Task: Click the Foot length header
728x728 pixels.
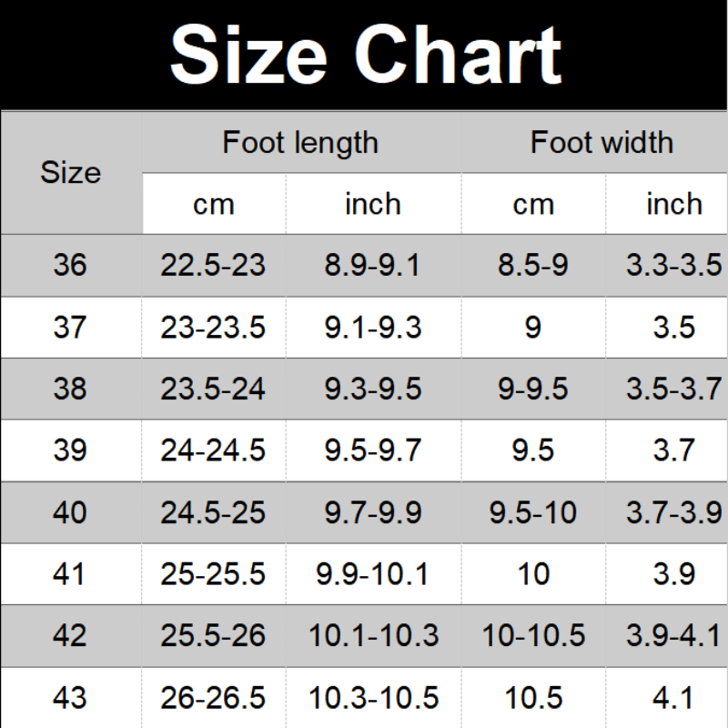Action: 299,142
